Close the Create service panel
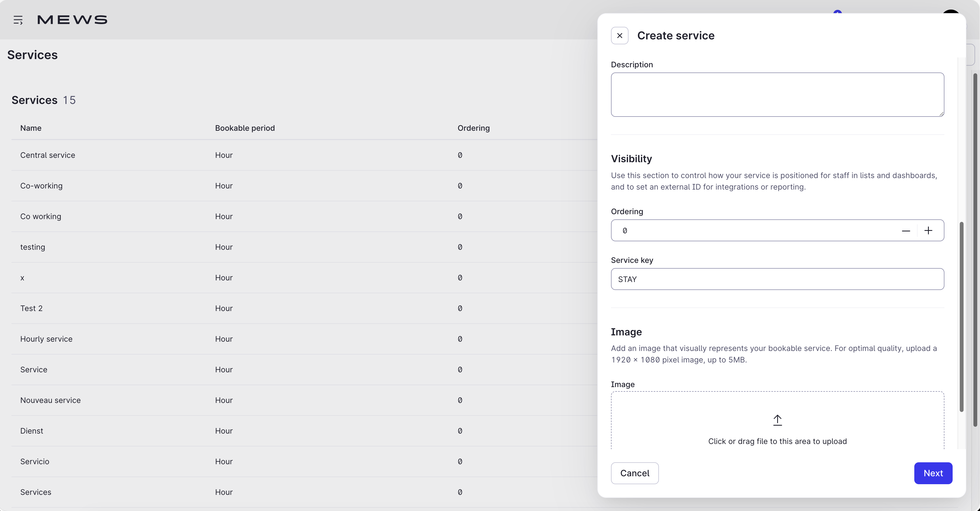This screenshot has height=511, width=980. coord(619,36)
